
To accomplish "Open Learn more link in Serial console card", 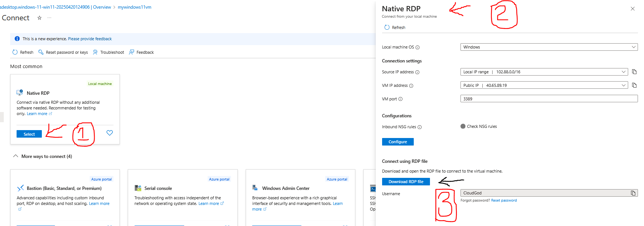I will point(211,203).
